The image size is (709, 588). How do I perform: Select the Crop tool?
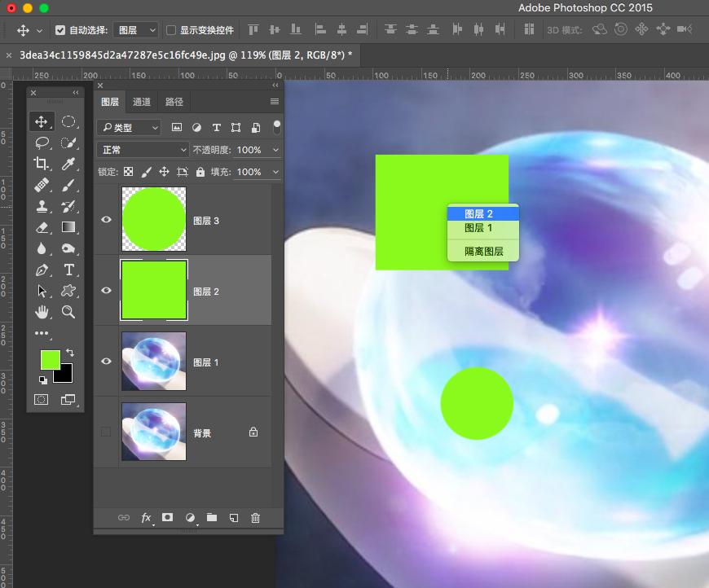tap(42, 165)
